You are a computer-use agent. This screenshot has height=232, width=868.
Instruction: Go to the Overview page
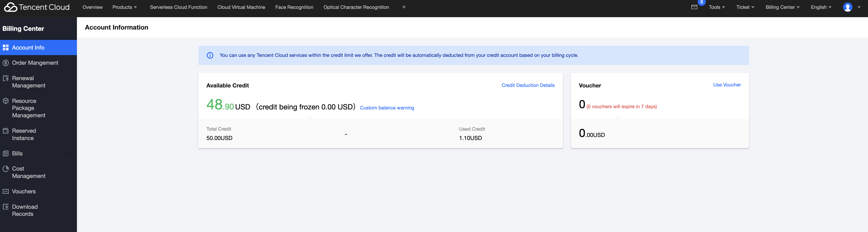pyautogui.click(x=93, y=7)
